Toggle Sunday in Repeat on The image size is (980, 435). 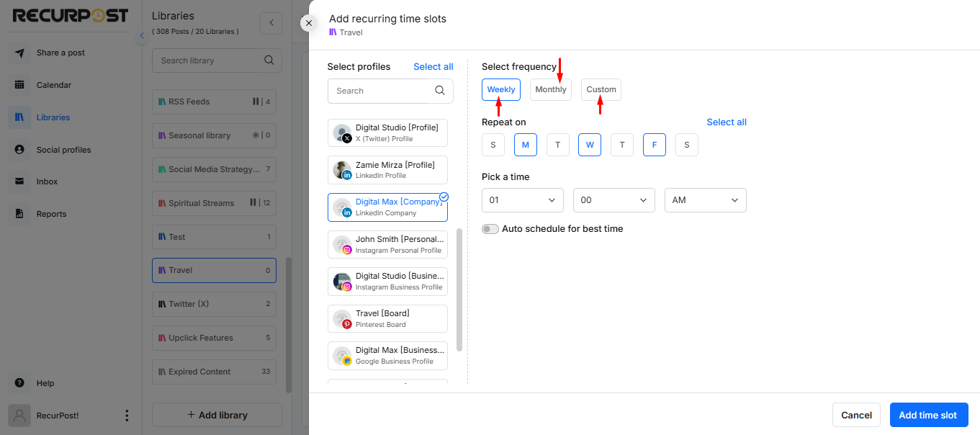click(x=493, y=145)
